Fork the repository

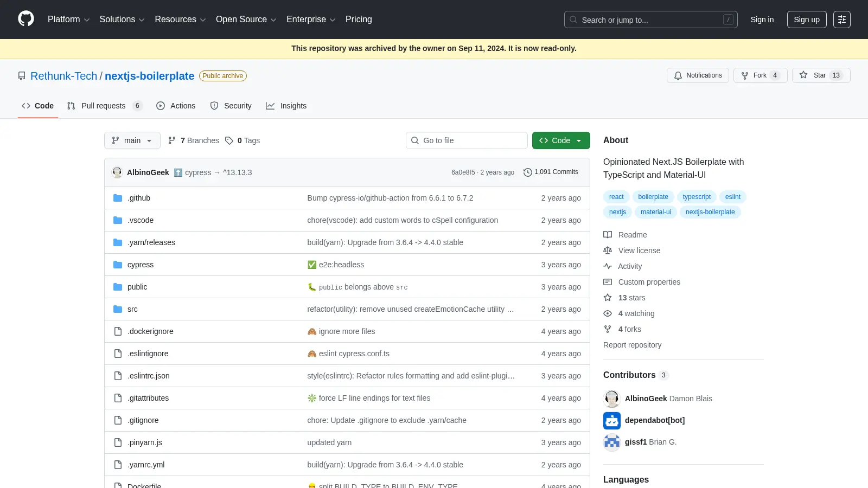(760, 75)
